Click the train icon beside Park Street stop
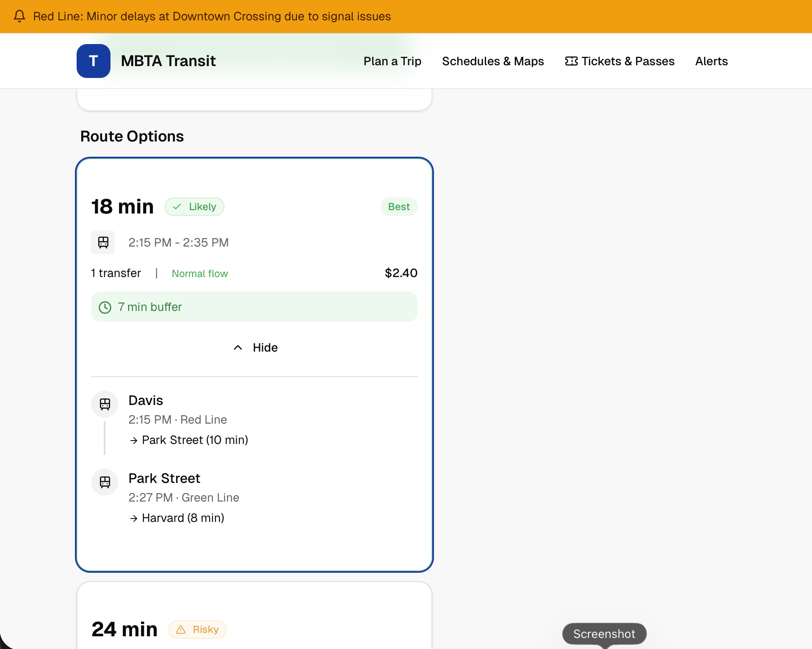 [x=105, y=482]
